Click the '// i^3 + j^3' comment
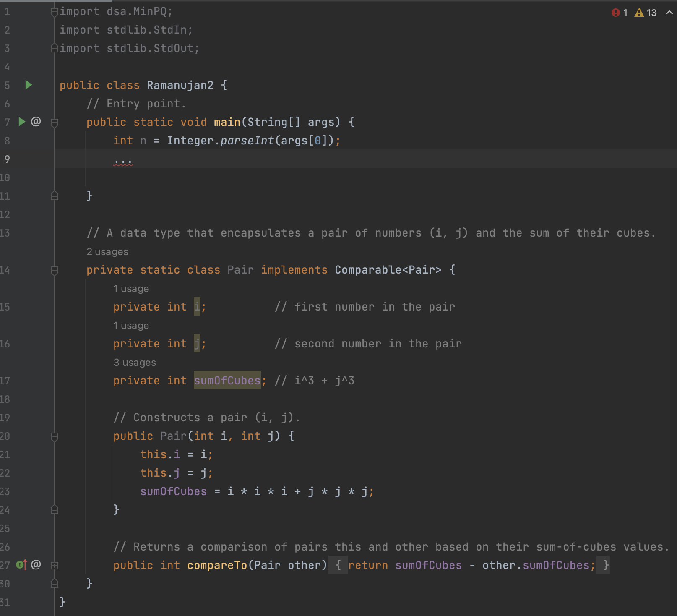 [314, 381]
